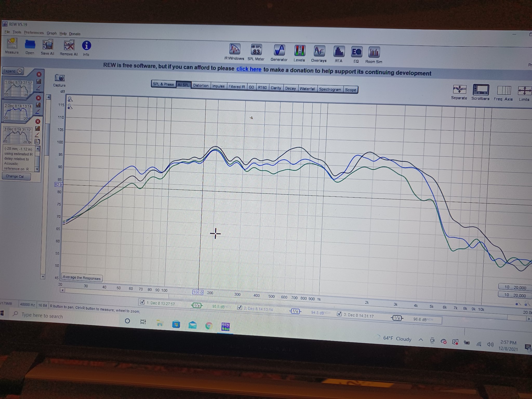This screenshot has width=532, height=399.
Task: Save All measurements
Action: coord(48,47)
